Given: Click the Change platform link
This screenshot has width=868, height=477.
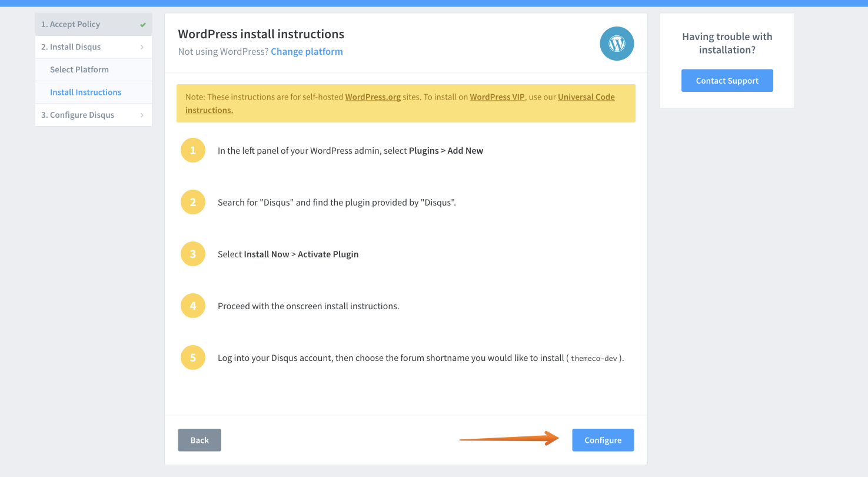Looking at the screenshot, I should [x=307, y=51].
